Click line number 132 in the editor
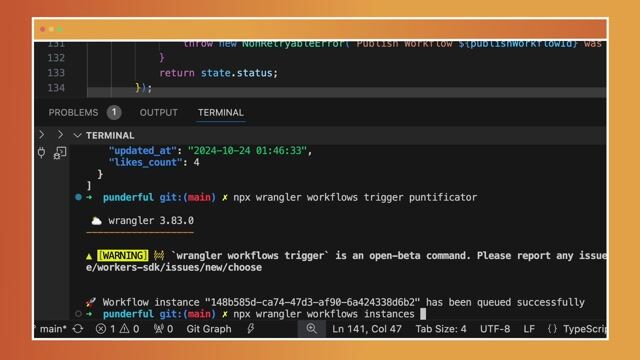640x360 pixels. point(56,58)
